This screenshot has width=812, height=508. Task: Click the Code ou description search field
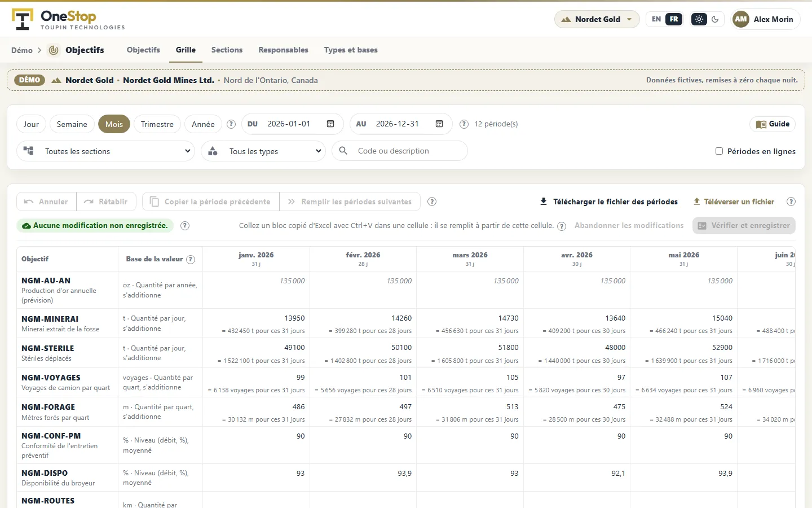(400, 151)
